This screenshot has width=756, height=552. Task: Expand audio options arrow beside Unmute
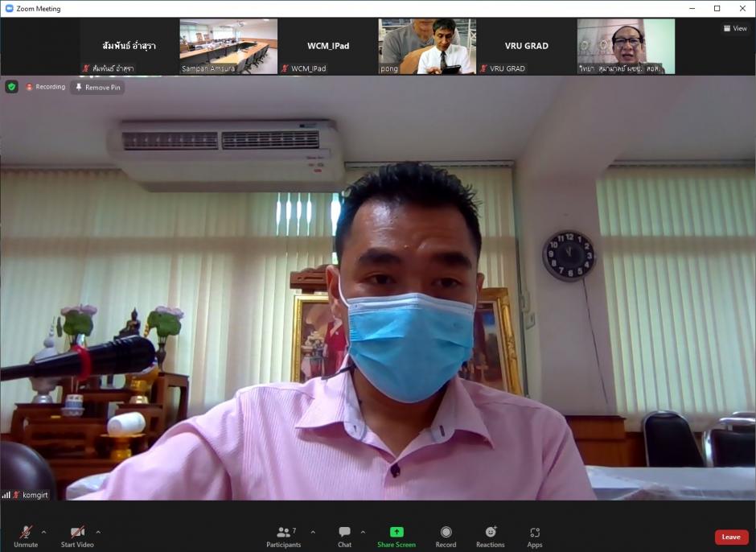point(43,532)
